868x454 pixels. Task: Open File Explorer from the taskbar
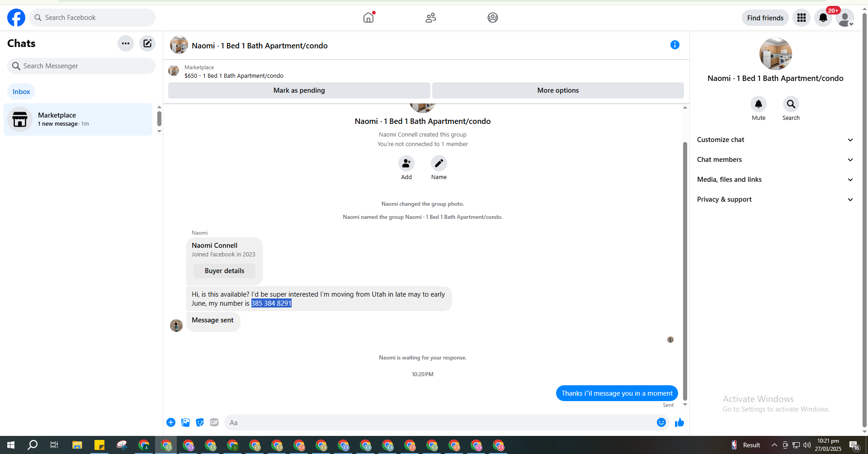point(77,445)
